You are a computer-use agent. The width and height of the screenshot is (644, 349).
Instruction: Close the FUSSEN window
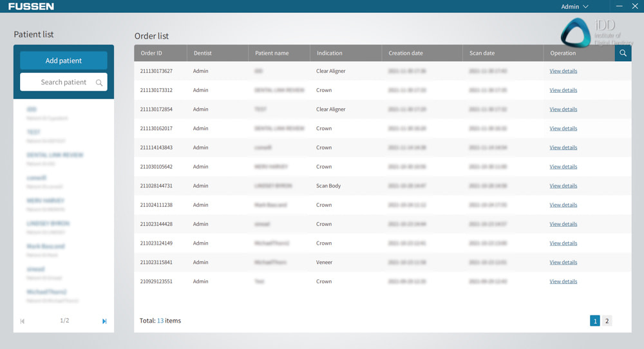[x=634, y=6]
